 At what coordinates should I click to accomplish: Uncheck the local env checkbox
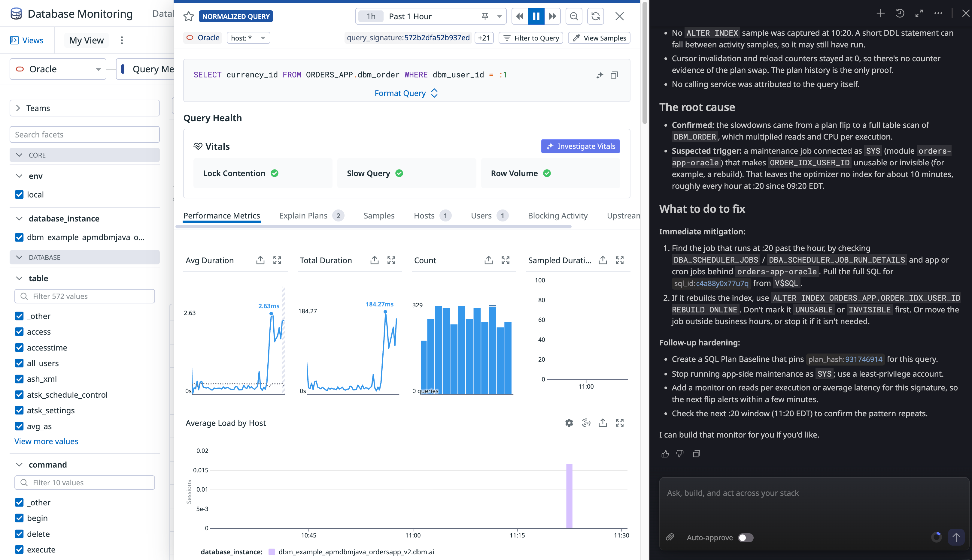pyautogui.click(x=19, y=194)
